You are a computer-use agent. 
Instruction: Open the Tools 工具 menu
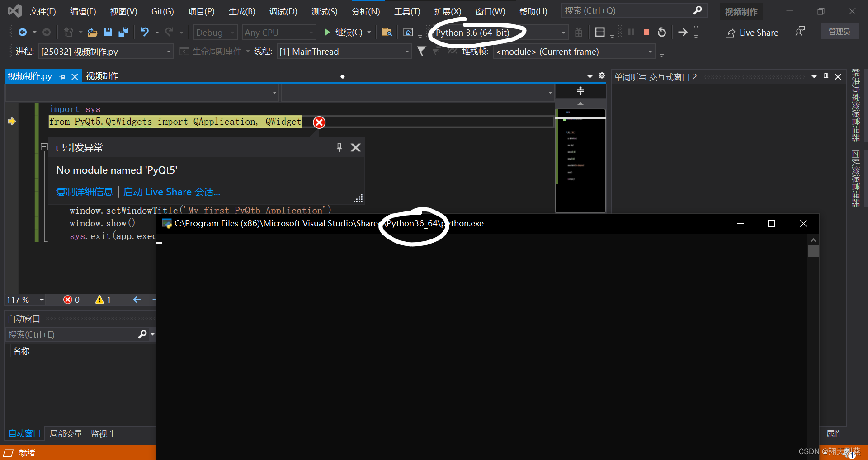407,11
